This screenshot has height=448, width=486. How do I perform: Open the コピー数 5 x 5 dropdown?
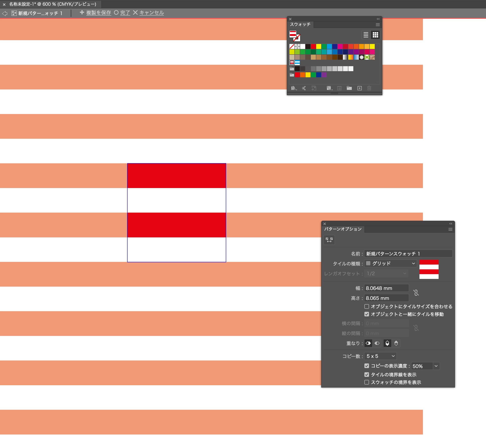380,356
